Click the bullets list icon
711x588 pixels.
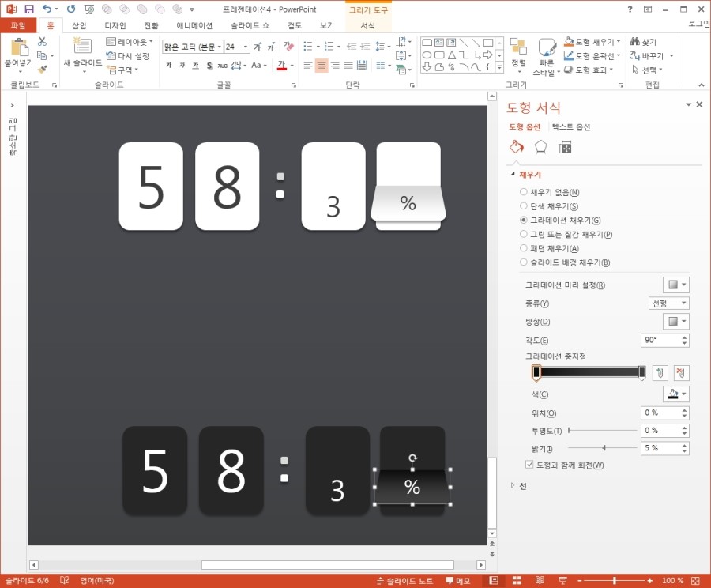point(308,46)
